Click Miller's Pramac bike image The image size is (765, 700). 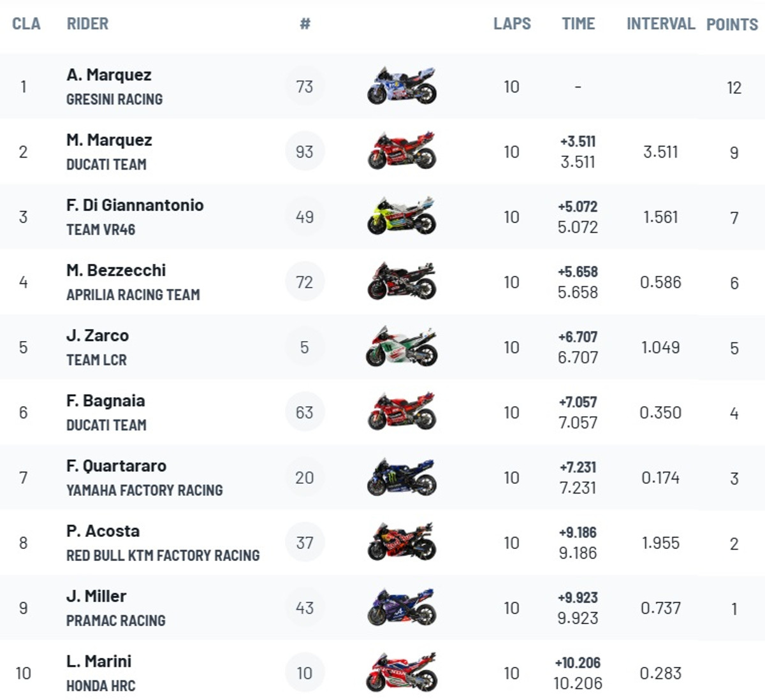(402, 607)
